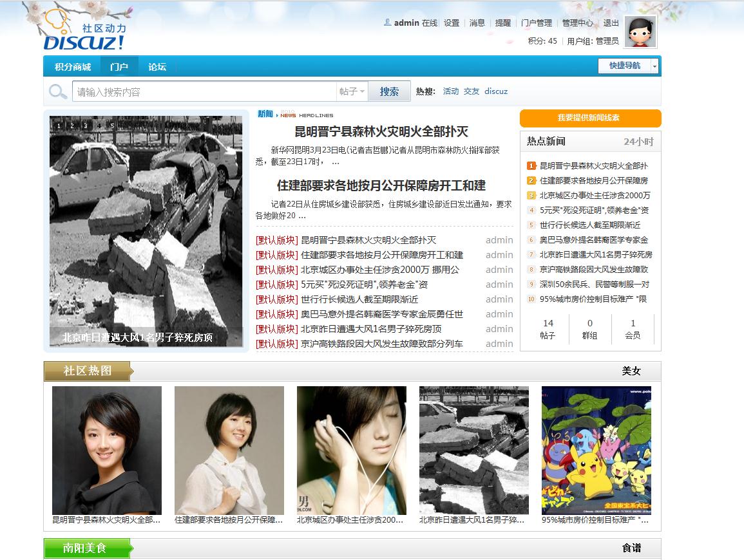Viewport: 744px width, 560px height.
Task: Open the 管理中心 link
Action: (x=577, y=23)
